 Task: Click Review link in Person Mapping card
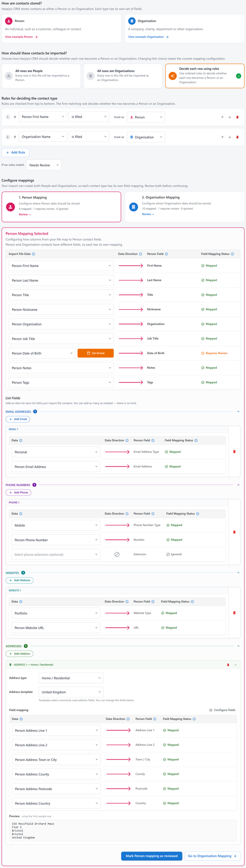tap(25, 214)
